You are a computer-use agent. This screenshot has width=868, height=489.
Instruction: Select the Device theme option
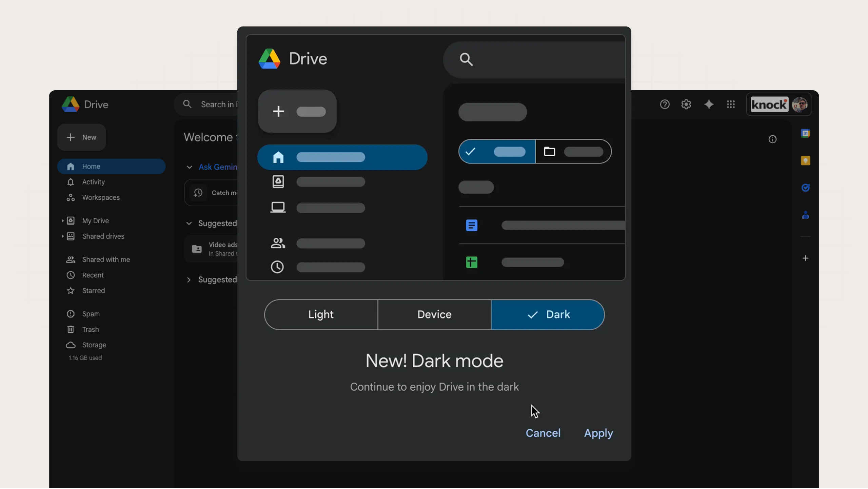(x=434, y=314)
